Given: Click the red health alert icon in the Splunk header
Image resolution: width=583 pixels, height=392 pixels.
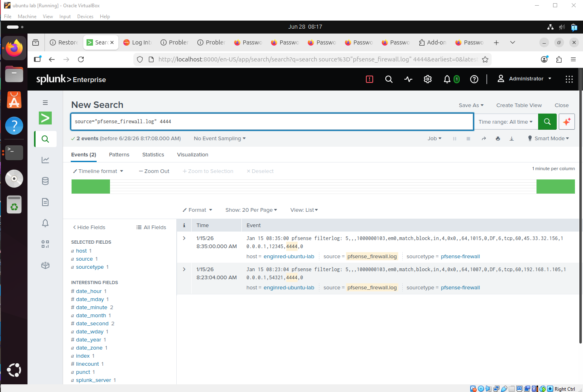Looking at the screenshot, I should [x=369, y=79].
